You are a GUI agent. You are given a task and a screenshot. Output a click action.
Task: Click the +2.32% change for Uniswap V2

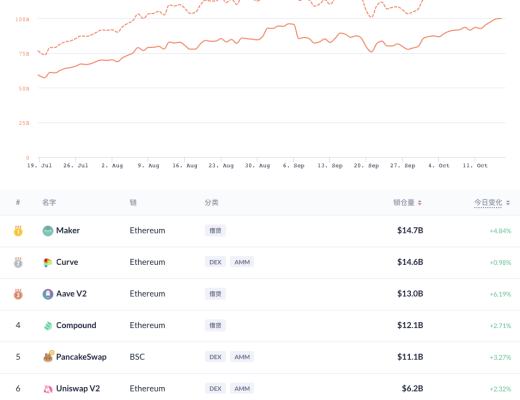(500, 389)
